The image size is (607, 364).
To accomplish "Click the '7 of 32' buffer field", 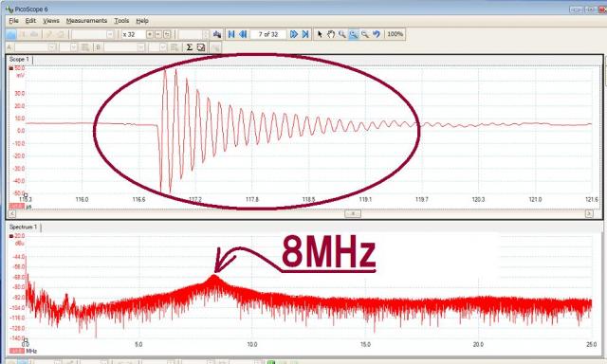I will click(268, 34).
